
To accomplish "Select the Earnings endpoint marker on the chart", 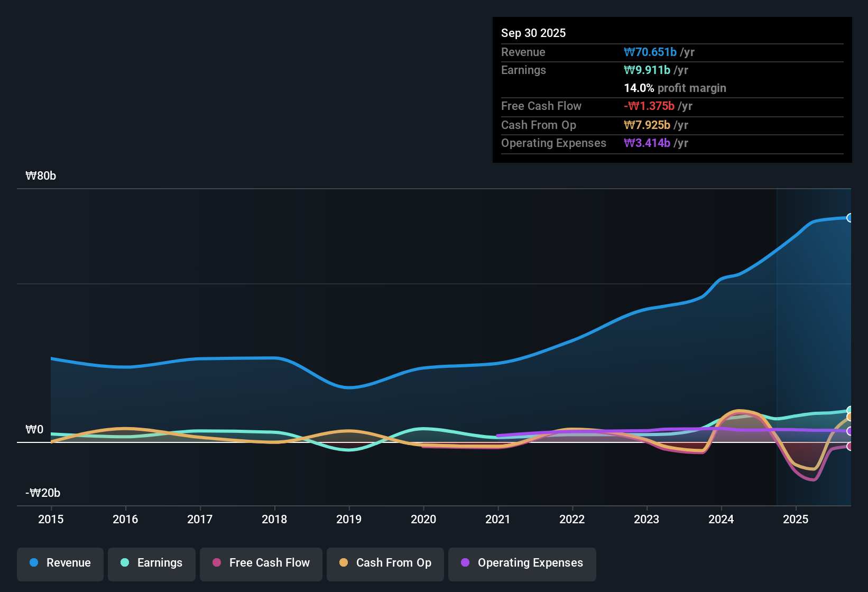I will (x=850, y=410).
